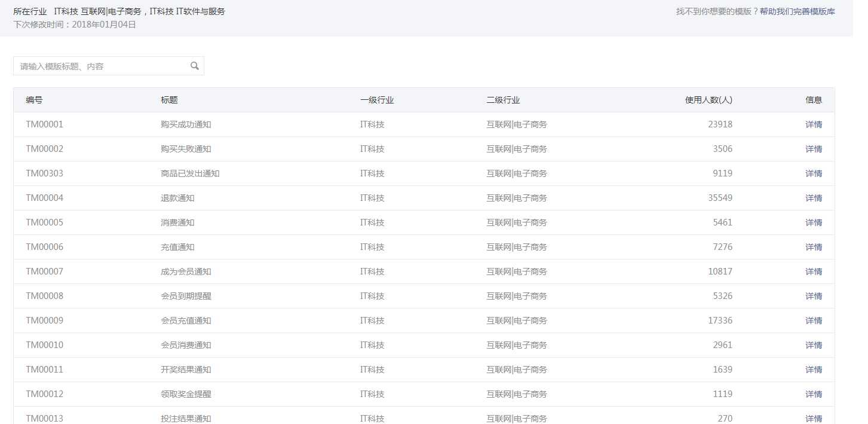868x424 pixels.
Task: Open 详情 for TM00012 领取奖金提醒
Action: tap(814, 394)
